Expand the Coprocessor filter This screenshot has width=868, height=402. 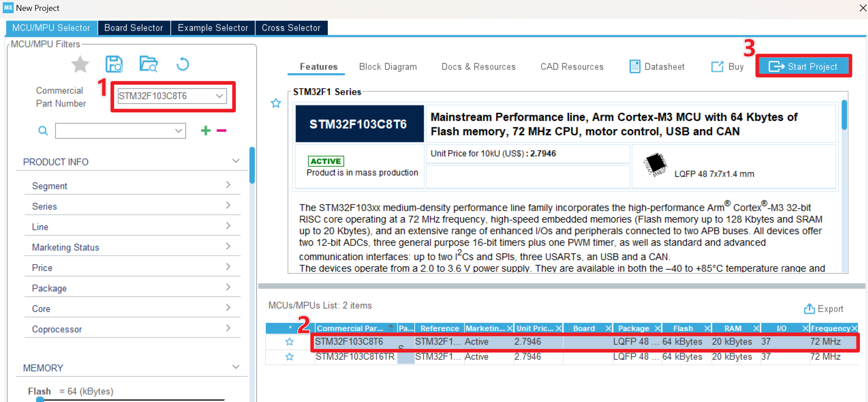228,328
